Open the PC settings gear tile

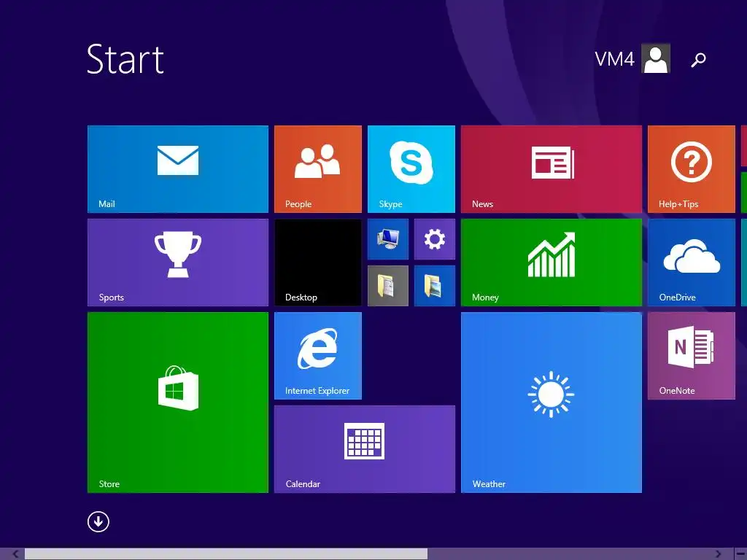click(x=435, y=239)
